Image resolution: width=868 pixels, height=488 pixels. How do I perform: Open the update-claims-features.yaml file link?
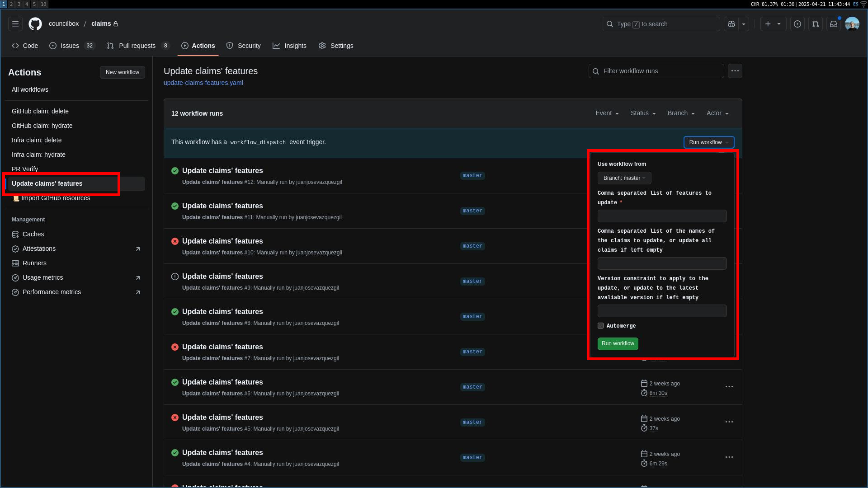tap(203, 83)
